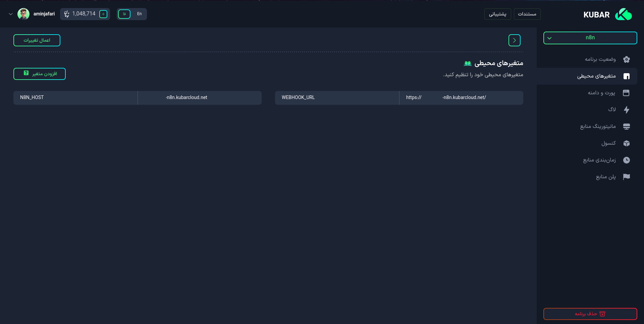
Task: Click the KUBAR brand text
Action: (x=596, y=15)
